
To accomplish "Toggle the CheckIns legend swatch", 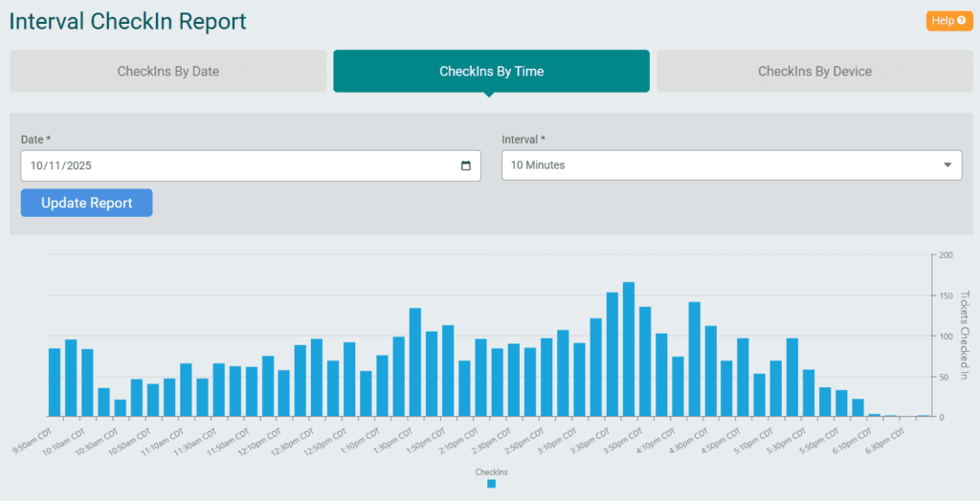I will click(491, 484).
